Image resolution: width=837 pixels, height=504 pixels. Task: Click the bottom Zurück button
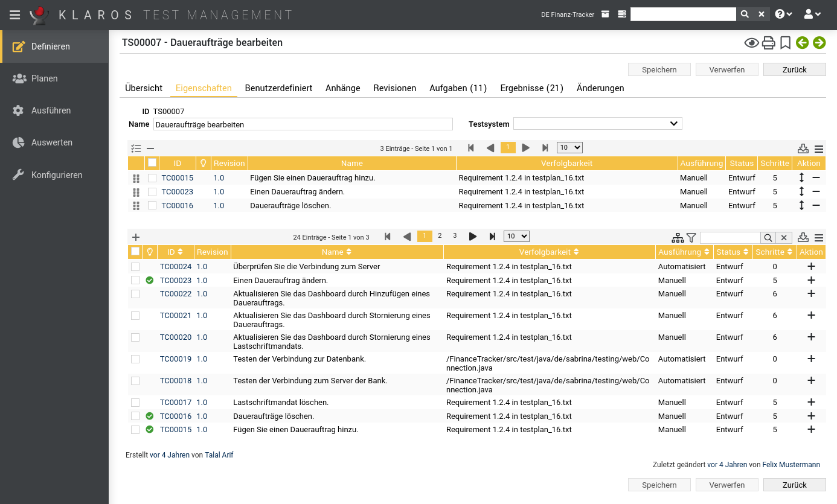click(795, 485)
